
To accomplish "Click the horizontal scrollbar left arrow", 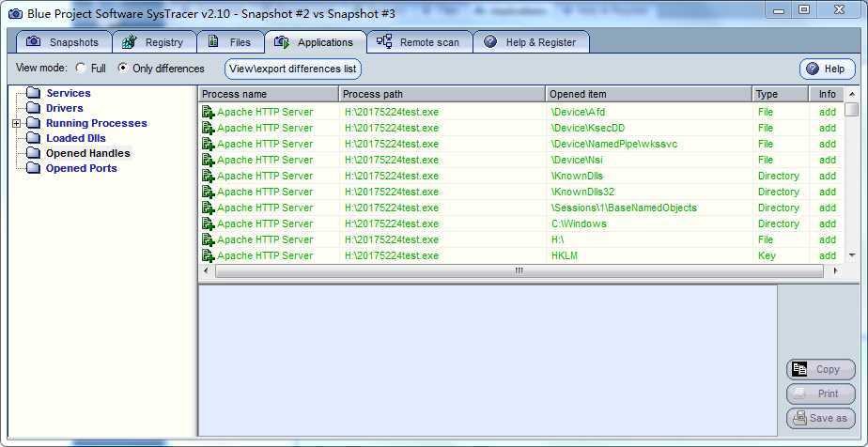I will [206, 271].
